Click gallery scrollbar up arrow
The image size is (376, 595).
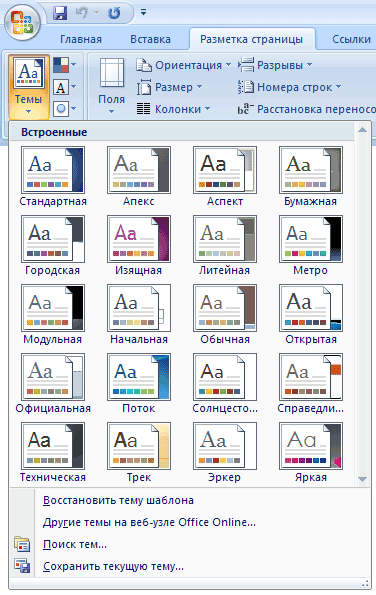tap(362, 130)
